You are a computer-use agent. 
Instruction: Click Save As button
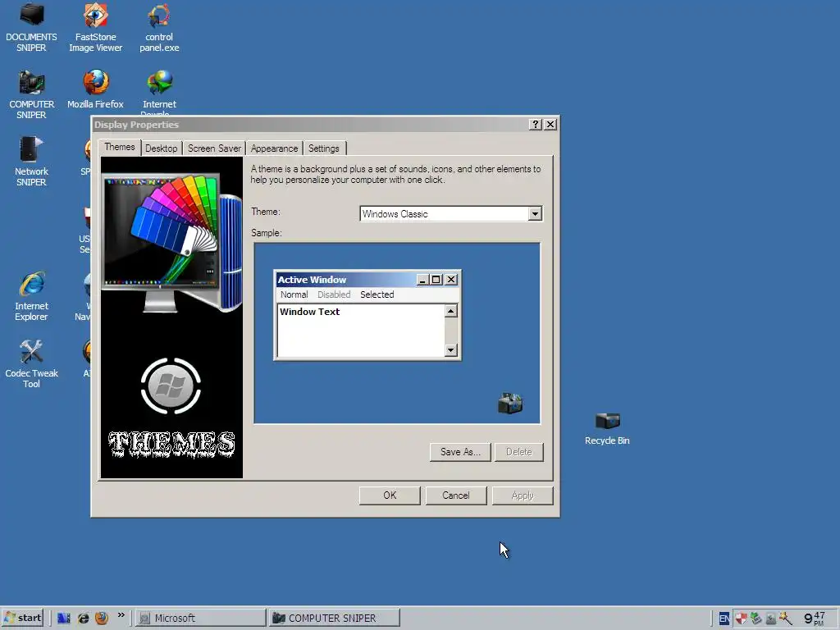460,452
